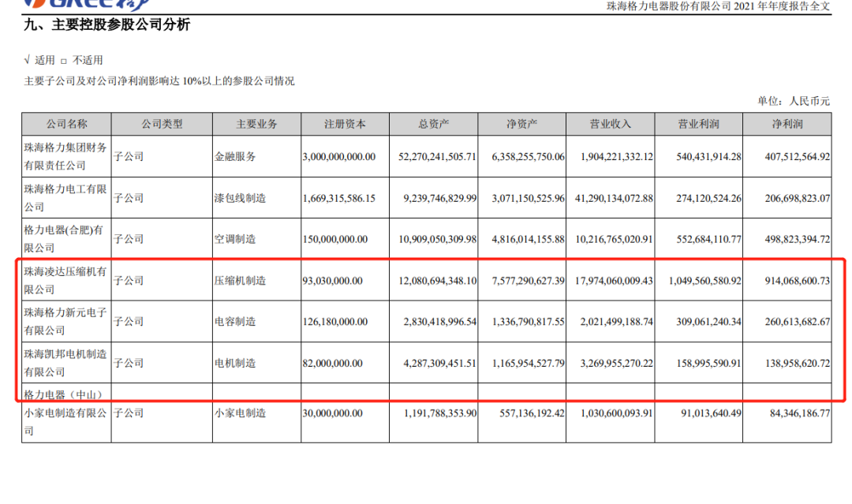Click registered capital 82,000,000.00
The image size is (852, 504).
click(333, 363)
